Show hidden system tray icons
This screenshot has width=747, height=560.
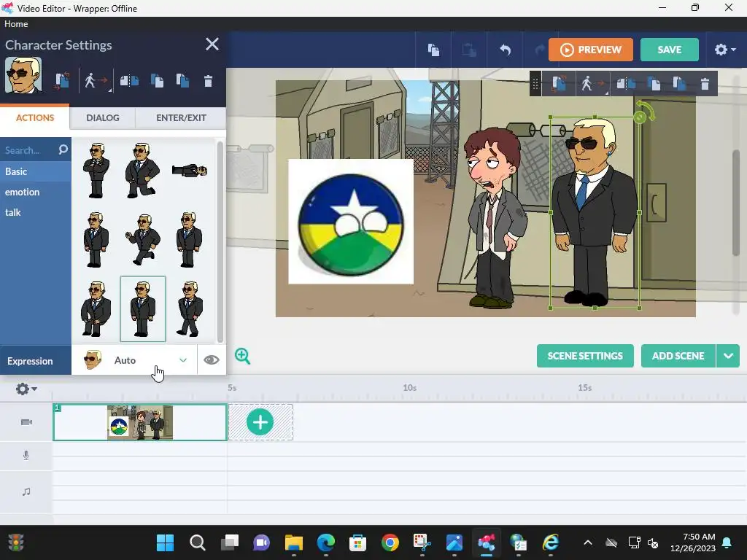click(588, 542)
